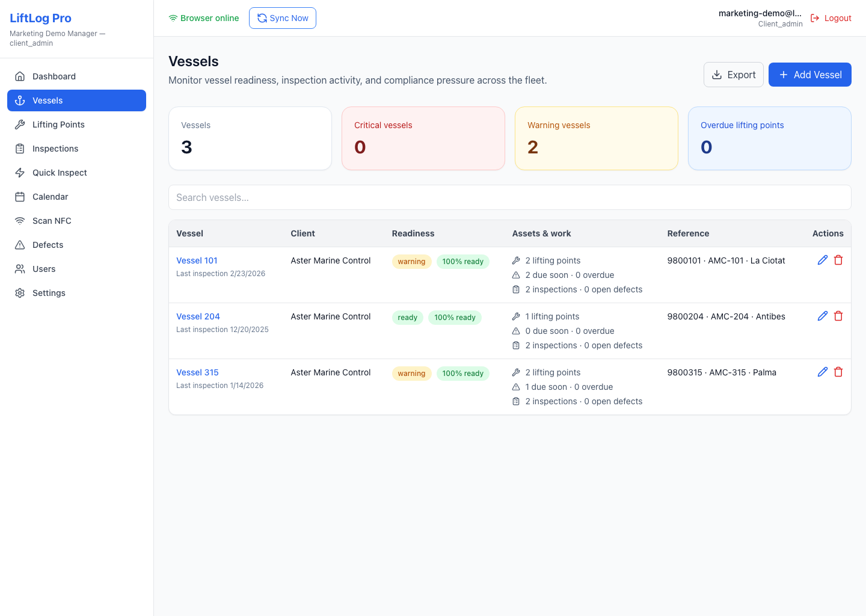The height and width of the screenshot is (616, 866).
Task: Delete Vessel 315 using the trash icon
Action: 838,372
